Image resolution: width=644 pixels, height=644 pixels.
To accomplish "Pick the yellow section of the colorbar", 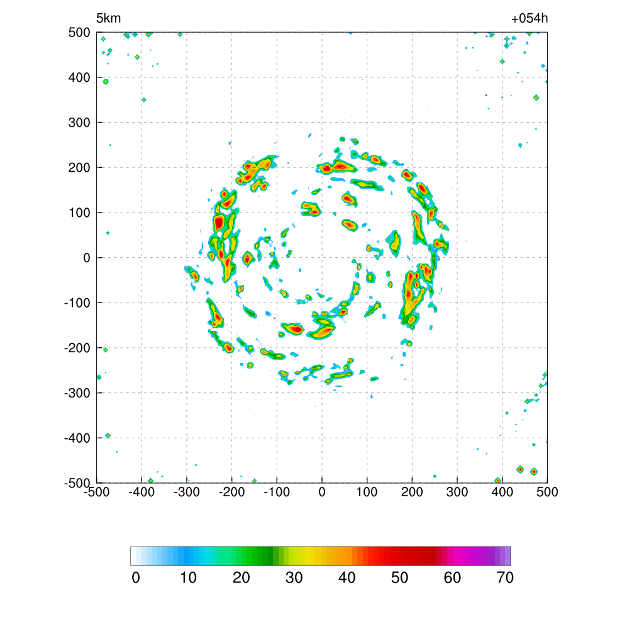I will tap(304, 556).
